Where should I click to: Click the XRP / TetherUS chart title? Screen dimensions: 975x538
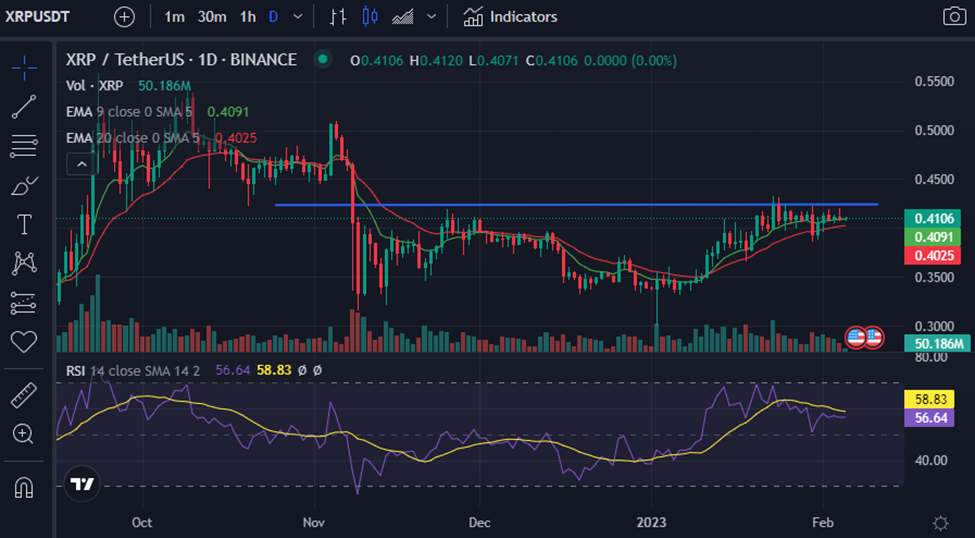(x=182, y=60)
